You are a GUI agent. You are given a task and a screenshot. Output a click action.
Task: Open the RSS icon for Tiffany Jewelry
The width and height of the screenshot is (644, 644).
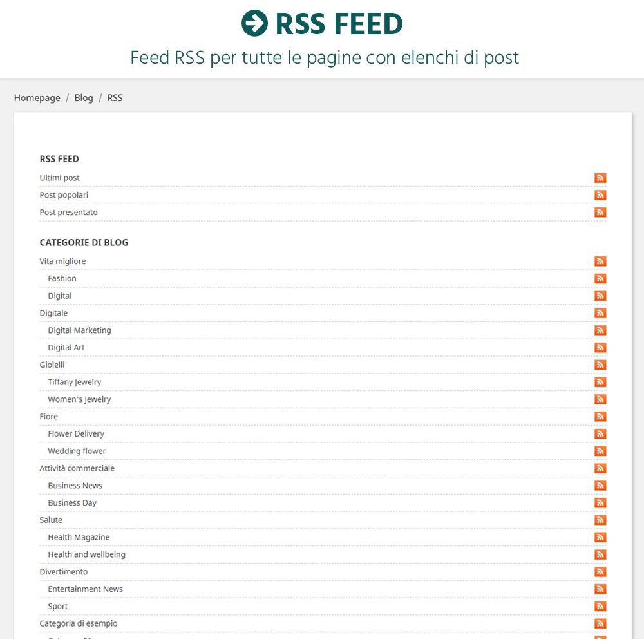[600, 382]
